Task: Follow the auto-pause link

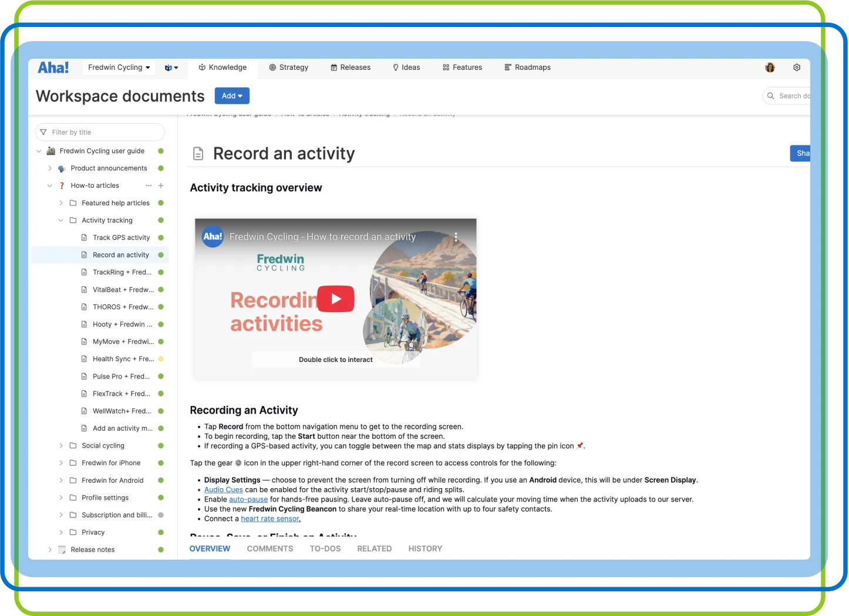Action: tap(248, 500)
